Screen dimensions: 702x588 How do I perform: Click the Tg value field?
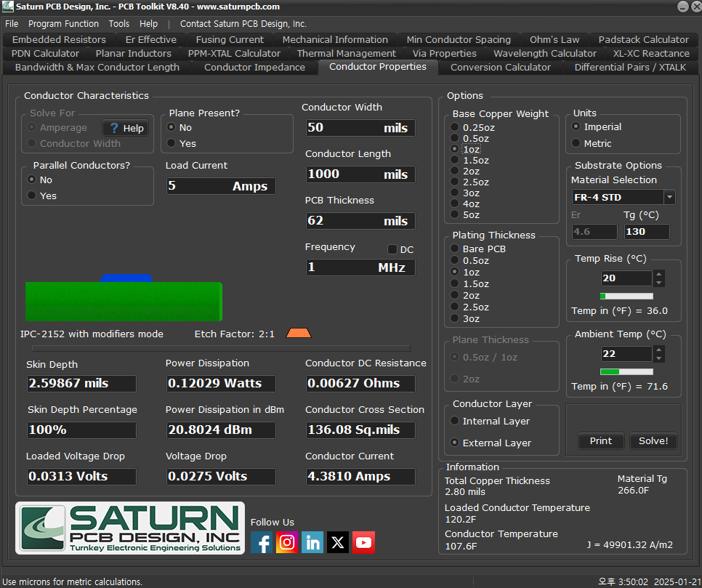pos(647,232)
